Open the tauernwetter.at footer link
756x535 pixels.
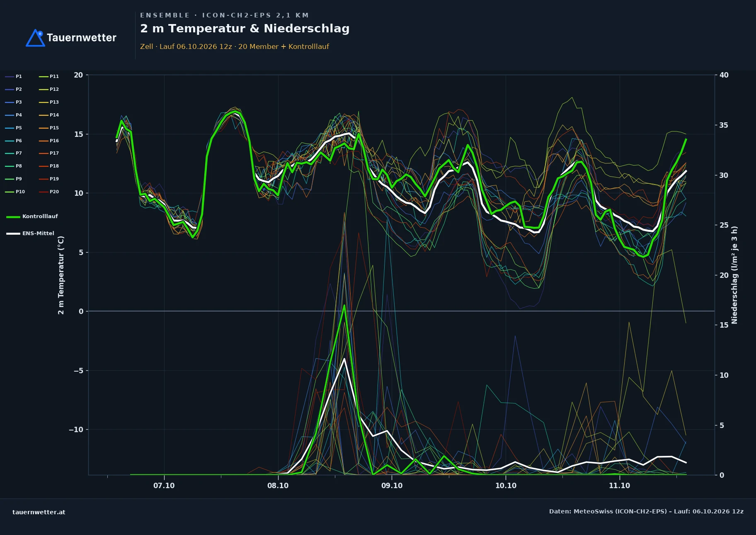click(39, 512)
